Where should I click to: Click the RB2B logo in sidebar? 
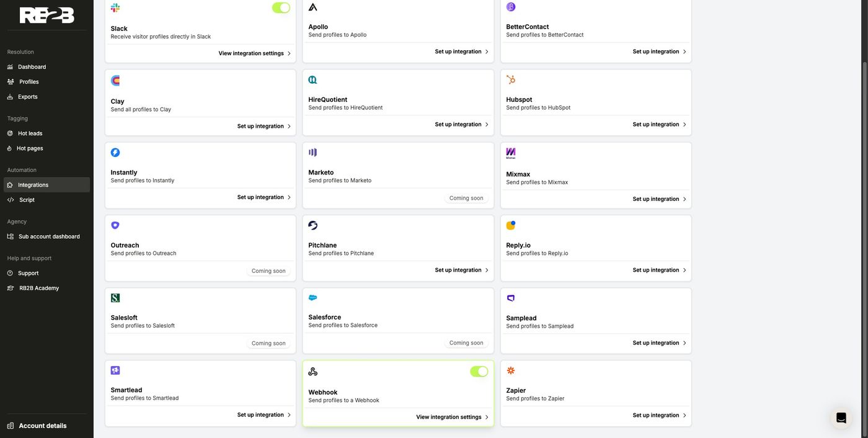[47, 16]
